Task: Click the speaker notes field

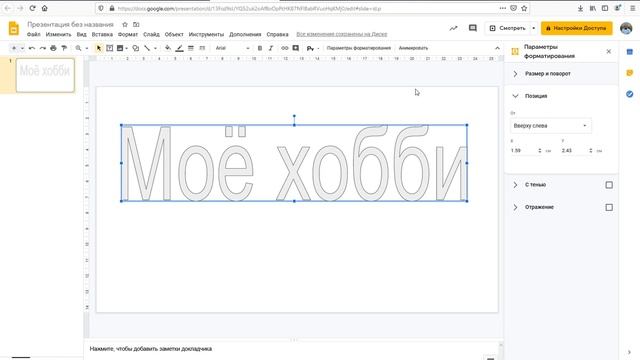Action: [x=291, y=349]
